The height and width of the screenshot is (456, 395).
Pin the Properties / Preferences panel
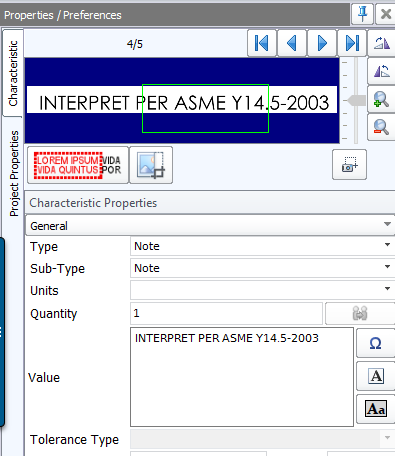(x=362, y=14)
